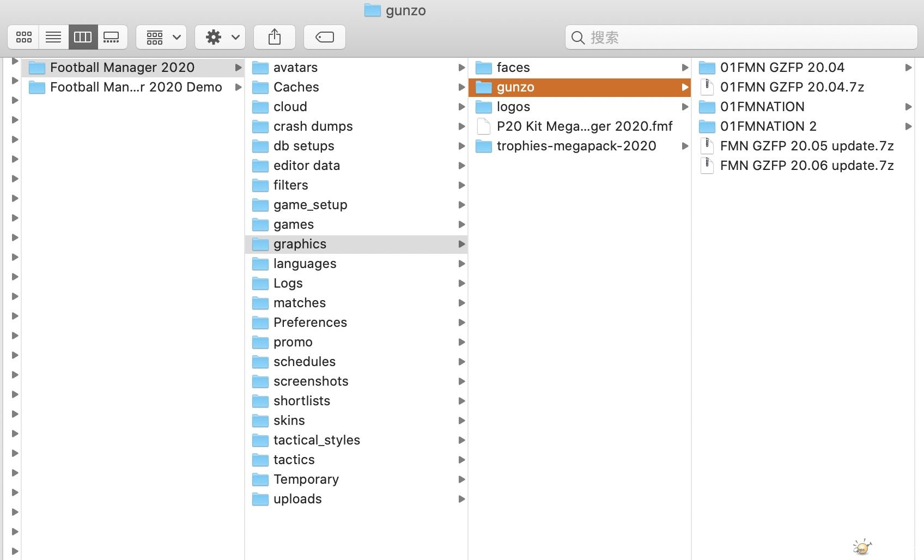Select the schedules folder icon

260,362
